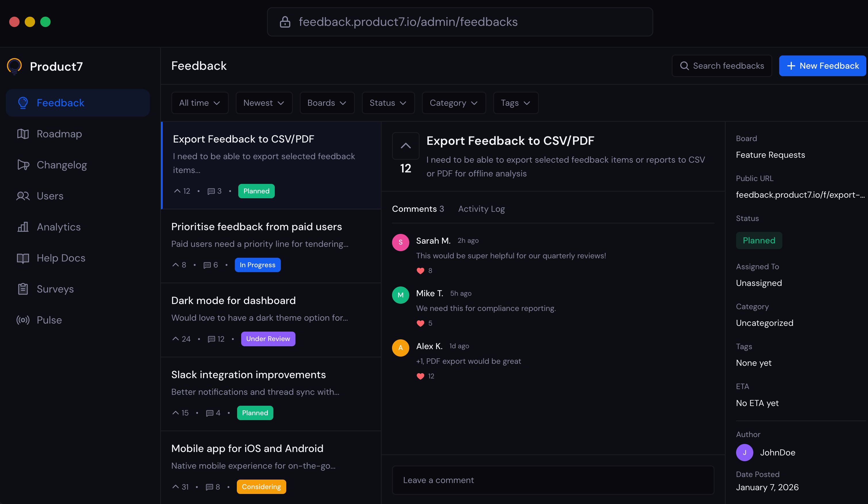Image resolution: width=868 pixels, height=504 pixels.
Task: Click the Leave a comment field
Action: [553, 480]
